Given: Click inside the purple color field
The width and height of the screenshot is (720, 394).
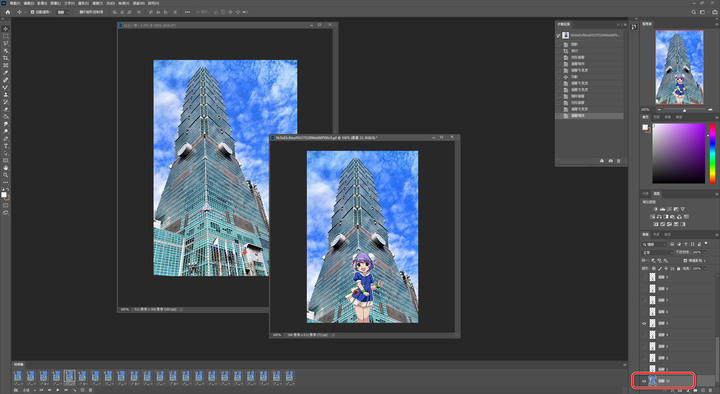Looking at the screenshot, I should click(679, 153).
